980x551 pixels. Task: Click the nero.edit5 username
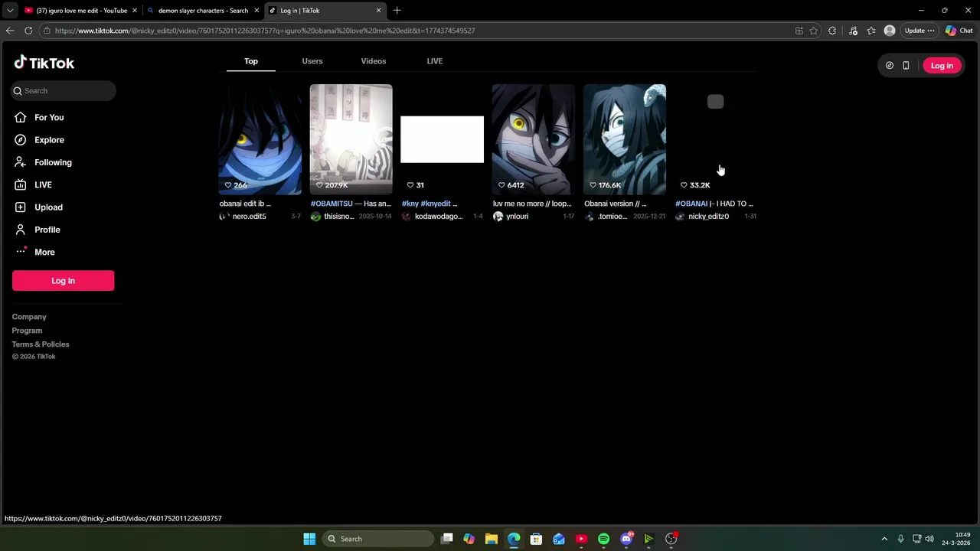coord(250,217)
